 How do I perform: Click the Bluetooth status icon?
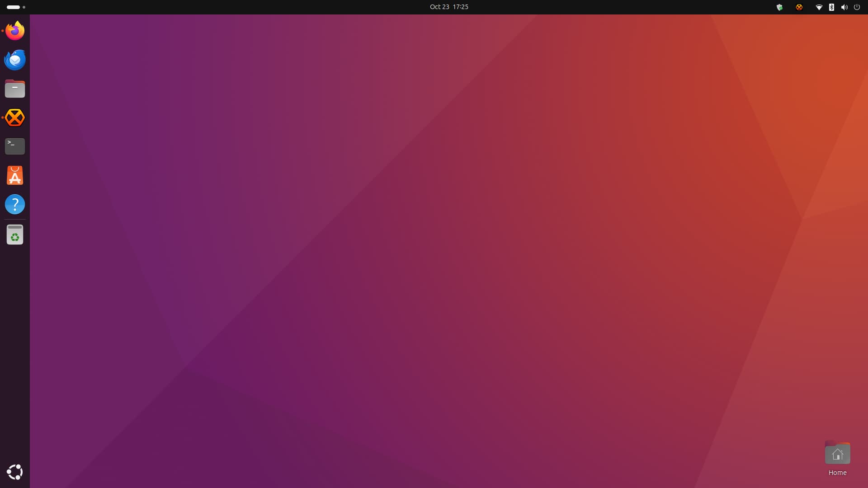831,7
